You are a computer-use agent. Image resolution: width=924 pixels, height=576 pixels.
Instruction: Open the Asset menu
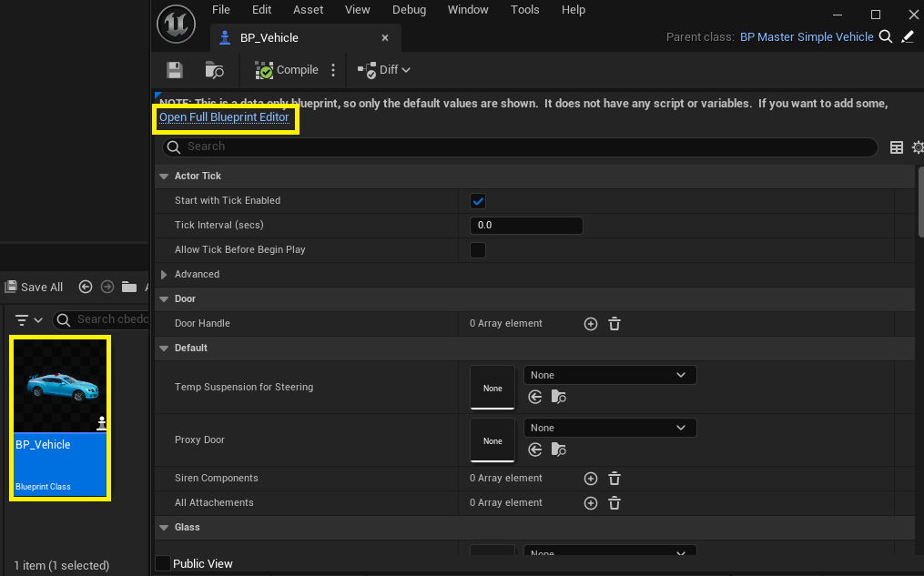(x=308, y=10)
